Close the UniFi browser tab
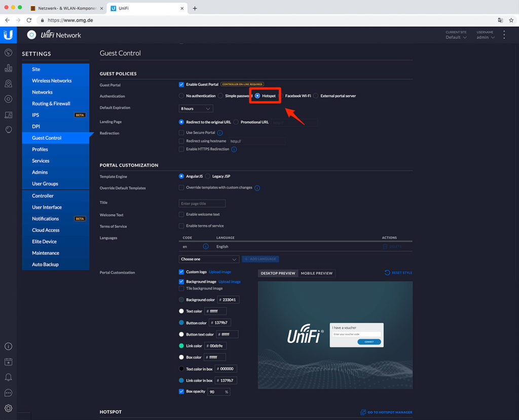Image resolution: width=519 pixels, height=420 pixels. coord(182,8)
